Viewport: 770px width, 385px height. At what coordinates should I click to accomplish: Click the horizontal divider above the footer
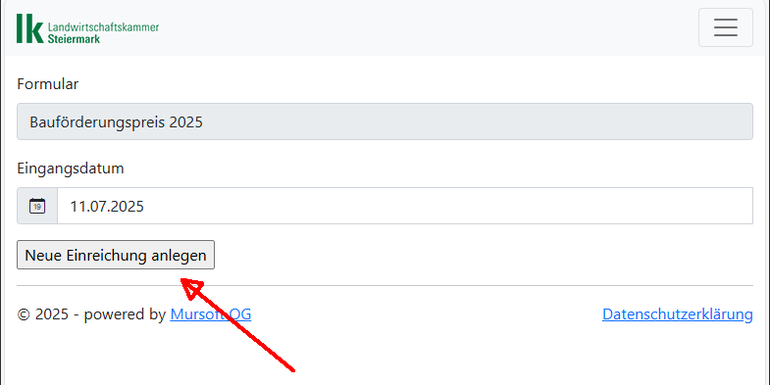click(x=385, y=285)
